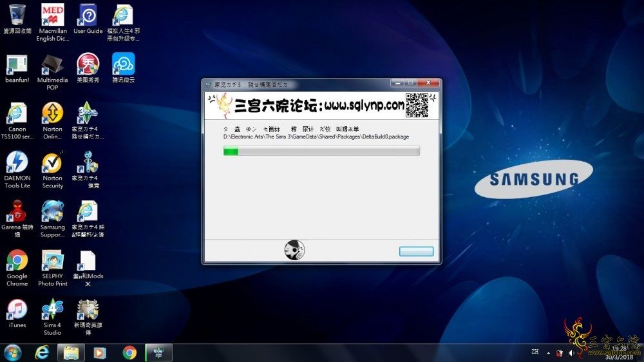
Task: Open SELPHY Photo Print shortcut
Action: tap(53, 268)
